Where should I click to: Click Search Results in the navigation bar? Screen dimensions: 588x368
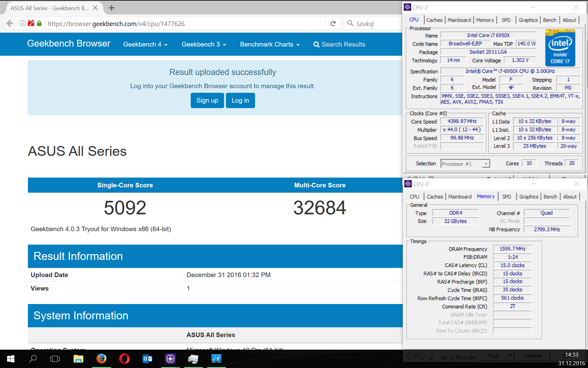339,44
